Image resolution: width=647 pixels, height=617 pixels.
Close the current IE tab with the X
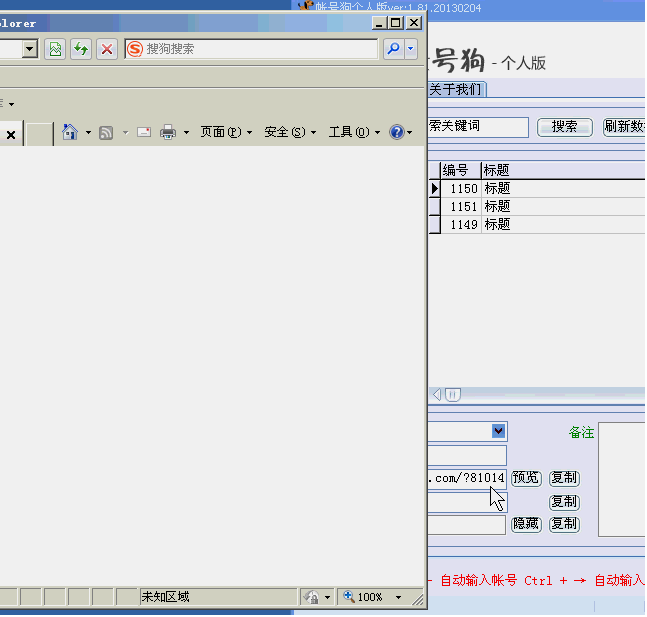[11, 135]
